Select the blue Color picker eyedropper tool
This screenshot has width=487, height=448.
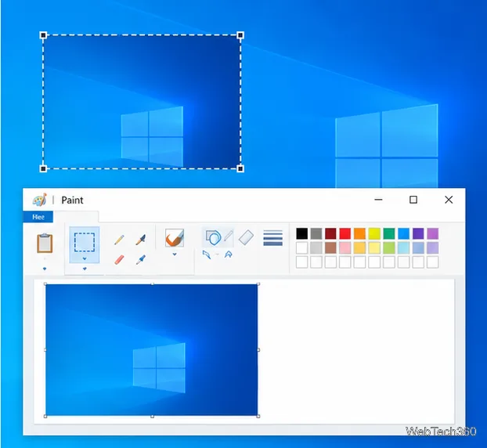click(x=141, y=259)
